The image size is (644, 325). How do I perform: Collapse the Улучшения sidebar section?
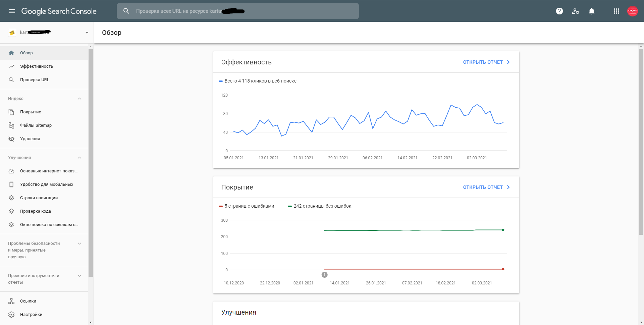79,158
